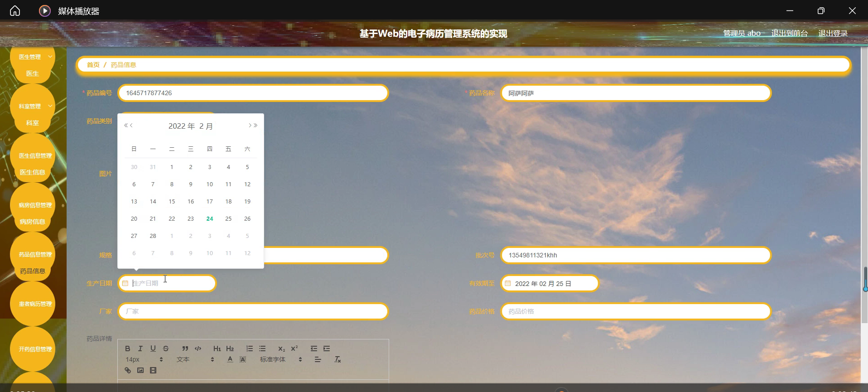Focus the 批次号 input field
The height and width of the screenshot is (392, 868).
(636, 255)
